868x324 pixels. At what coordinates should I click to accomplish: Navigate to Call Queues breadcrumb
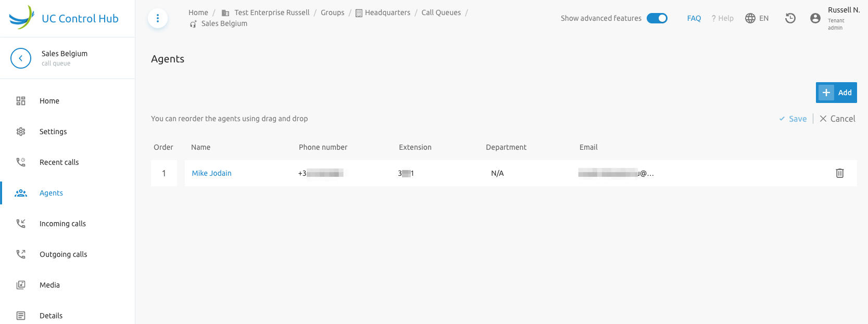coord(441,12)
